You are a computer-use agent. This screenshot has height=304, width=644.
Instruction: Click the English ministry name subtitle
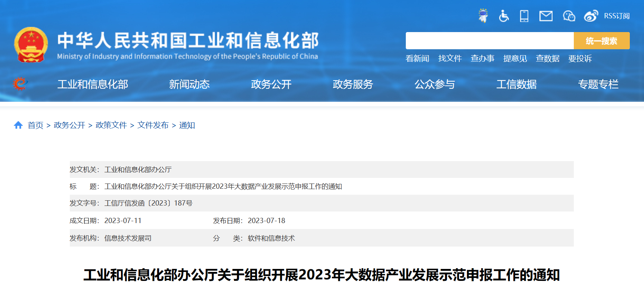pyautogui.click(x=187, y=56)
